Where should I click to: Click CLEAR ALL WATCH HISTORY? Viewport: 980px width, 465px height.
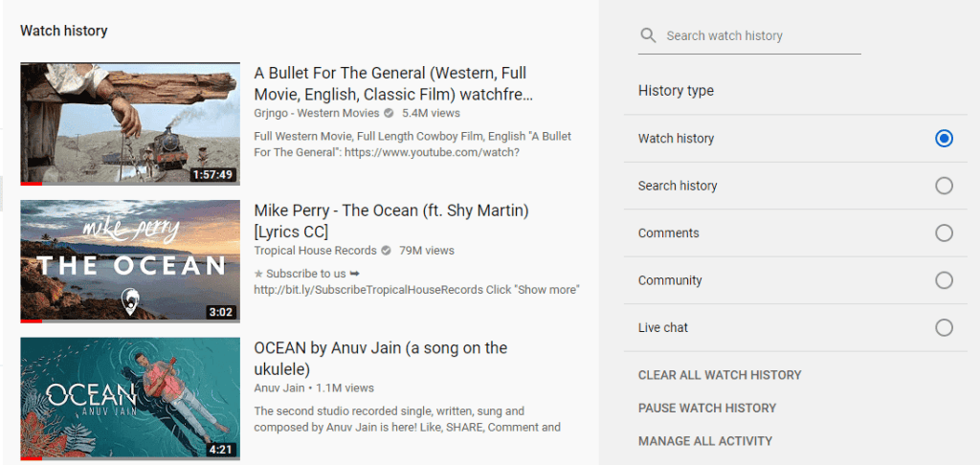tap(720, 375)
